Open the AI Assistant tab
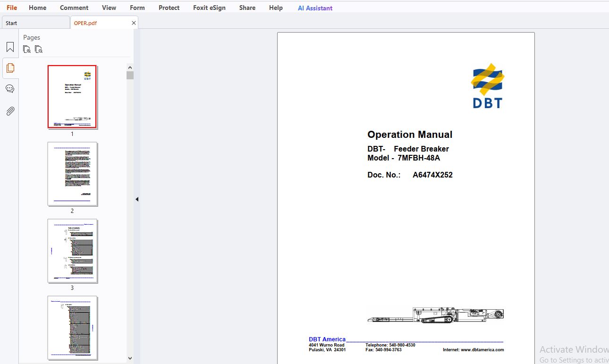The height and width of the screenshot is (364, 609). pos(315,8)
